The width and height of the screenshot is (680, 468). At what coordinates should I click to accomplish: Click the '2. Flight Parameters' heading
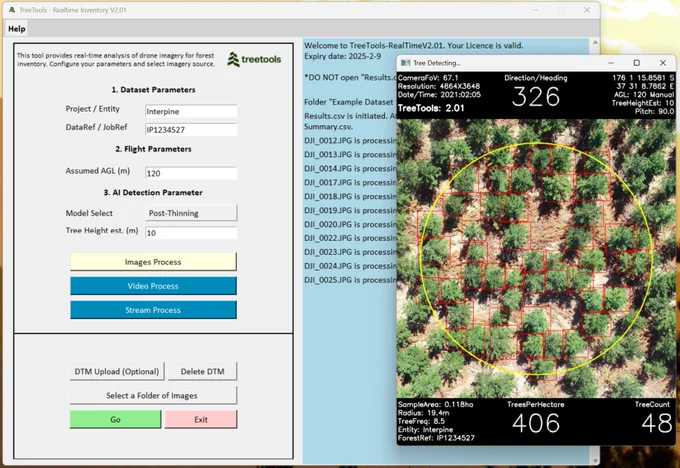click(x=153, y=149)
